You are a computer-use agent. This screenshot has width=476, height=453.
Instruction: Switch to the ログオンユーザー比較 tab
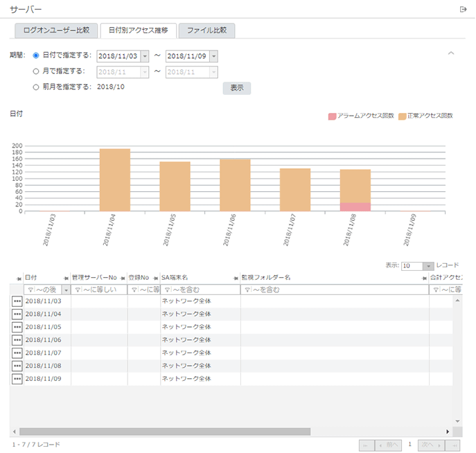tap(55, 30)
